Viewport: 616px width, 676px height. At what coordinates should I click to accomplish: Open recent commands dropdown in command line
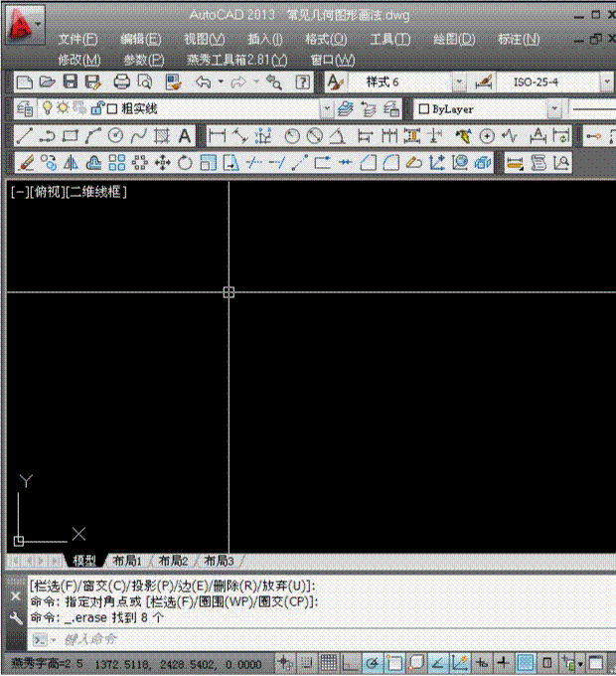(x=54, y=640)
